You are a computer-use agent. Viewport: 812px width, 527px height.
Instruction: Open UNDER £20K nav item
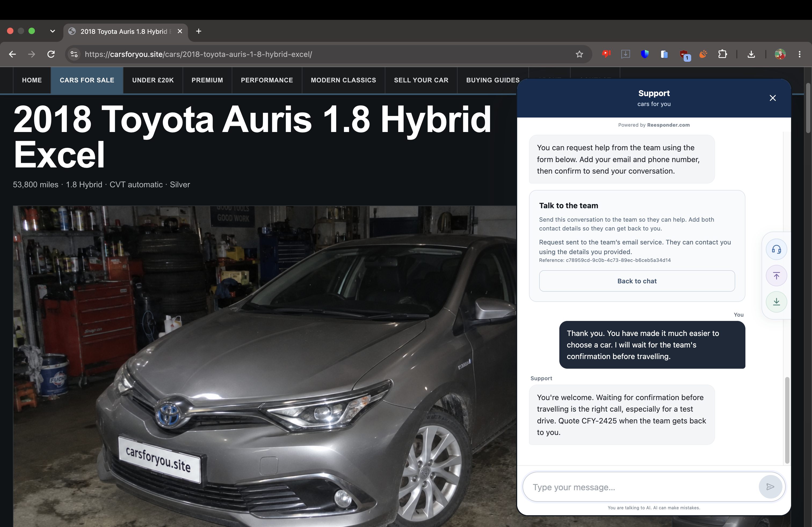click(x=153, y=80)
